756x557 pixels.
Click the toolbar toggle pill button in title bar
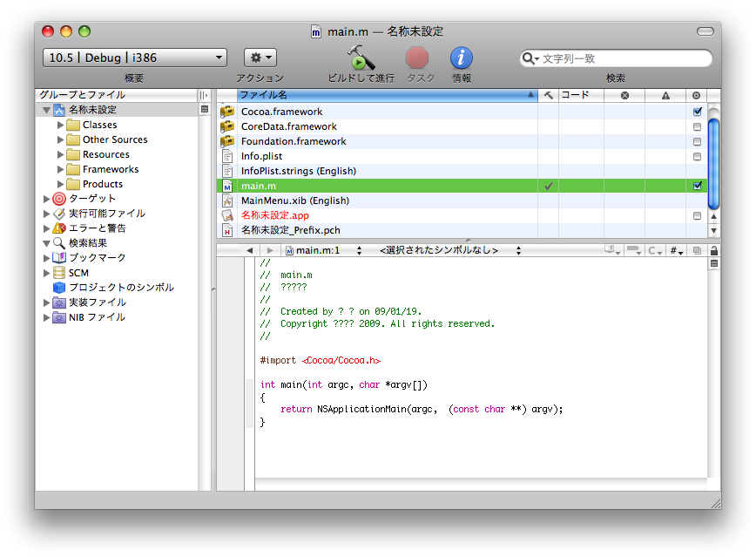[x=705, y=31]
